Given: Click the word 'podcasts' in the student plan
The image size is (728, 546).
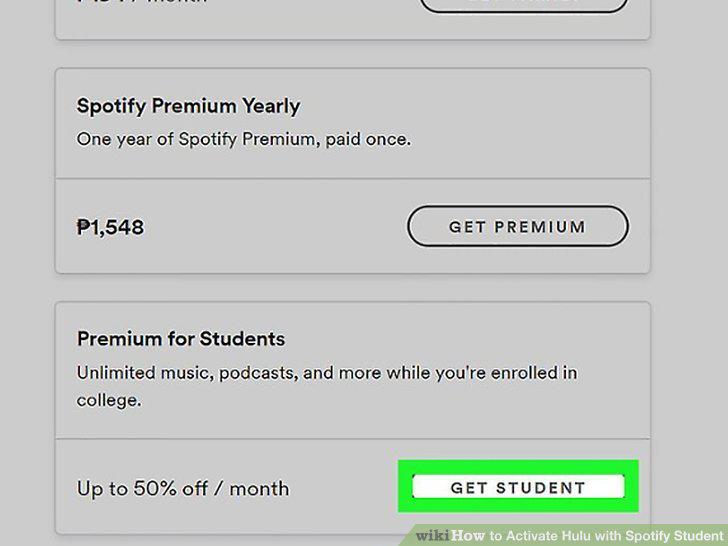Looking at the screenshot, I should pyautogui.click(x=258, y=373).
